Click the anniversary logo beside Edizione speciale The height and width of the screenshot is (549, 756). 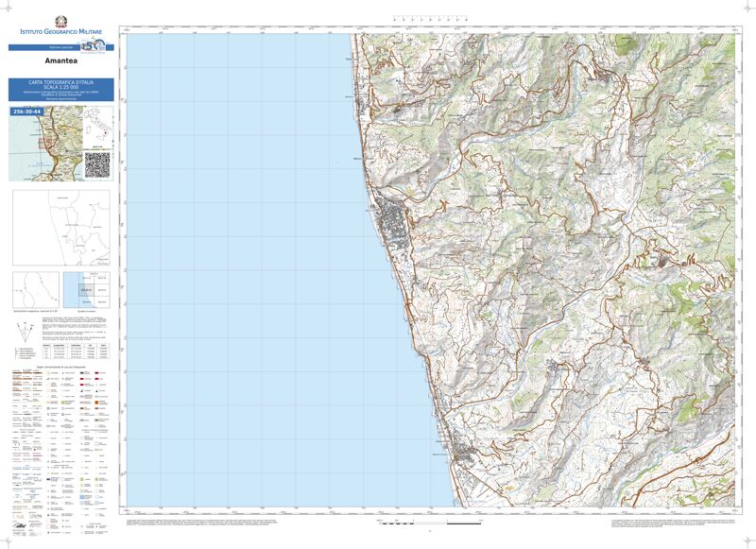(x=90, y=46)
